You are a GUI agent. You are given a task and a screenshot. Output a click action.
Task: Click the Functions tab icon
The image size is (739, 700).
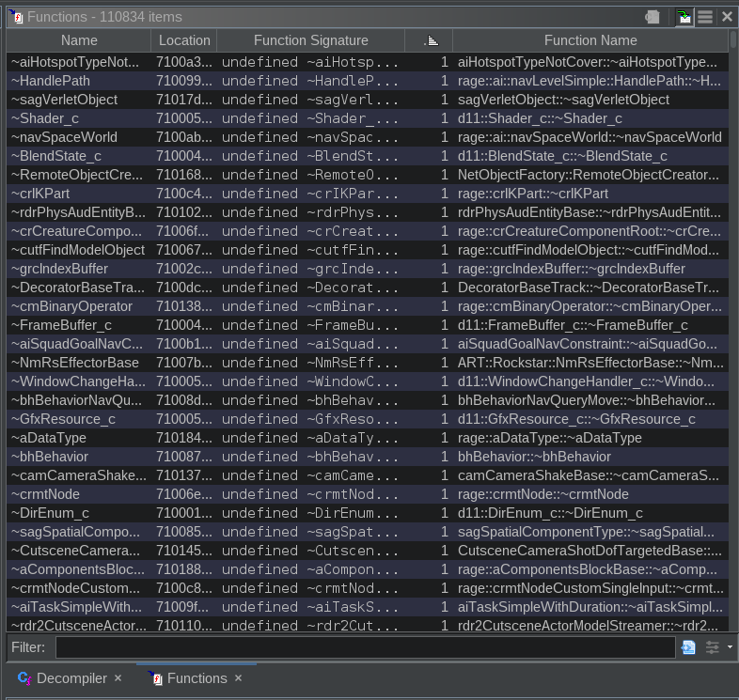(155, 678)
